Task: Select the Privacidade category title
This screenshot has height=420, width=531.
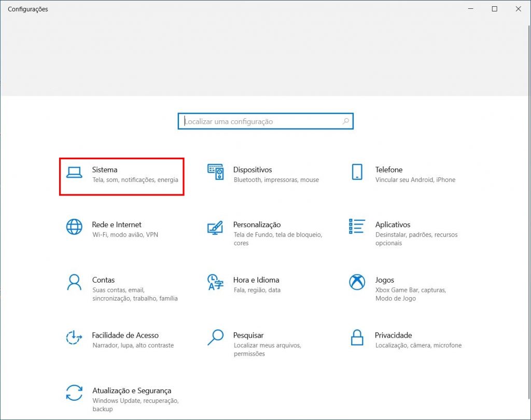Action: click(x=394, y=335)
